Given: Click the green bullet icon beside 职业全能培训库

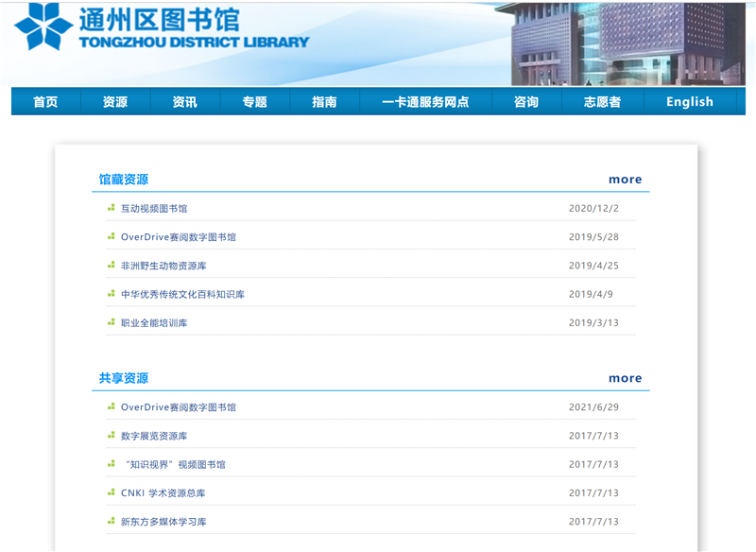Looking at the screenshot, I should click(112, 323).
